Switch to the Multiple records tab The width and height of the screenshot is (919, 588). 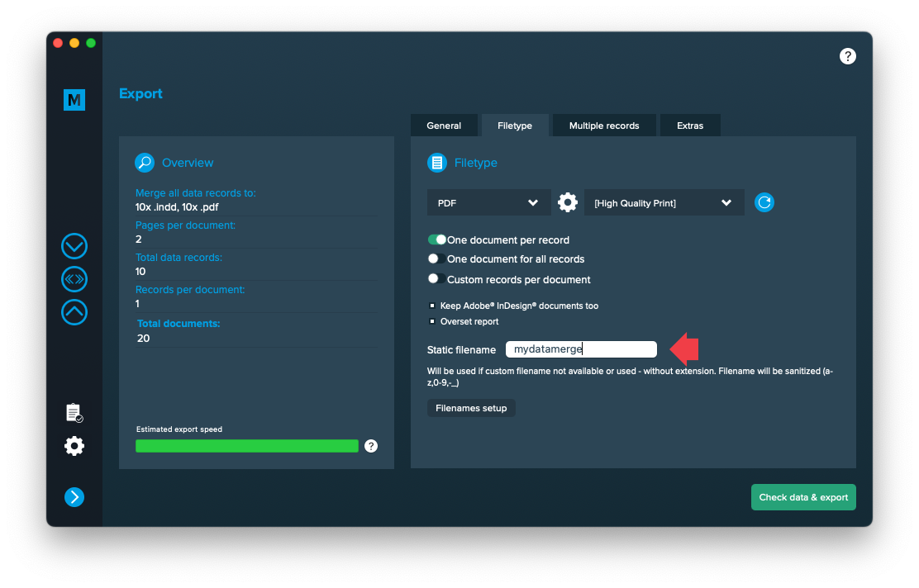pos(604,126)
